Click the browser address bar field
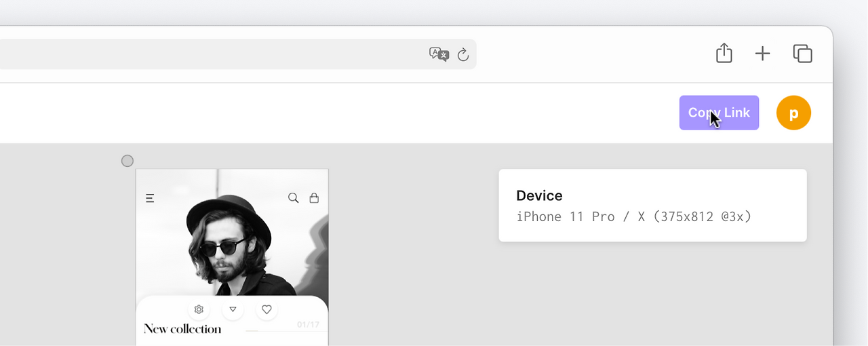This screenshot has height=346, width=868. [203, 54]
